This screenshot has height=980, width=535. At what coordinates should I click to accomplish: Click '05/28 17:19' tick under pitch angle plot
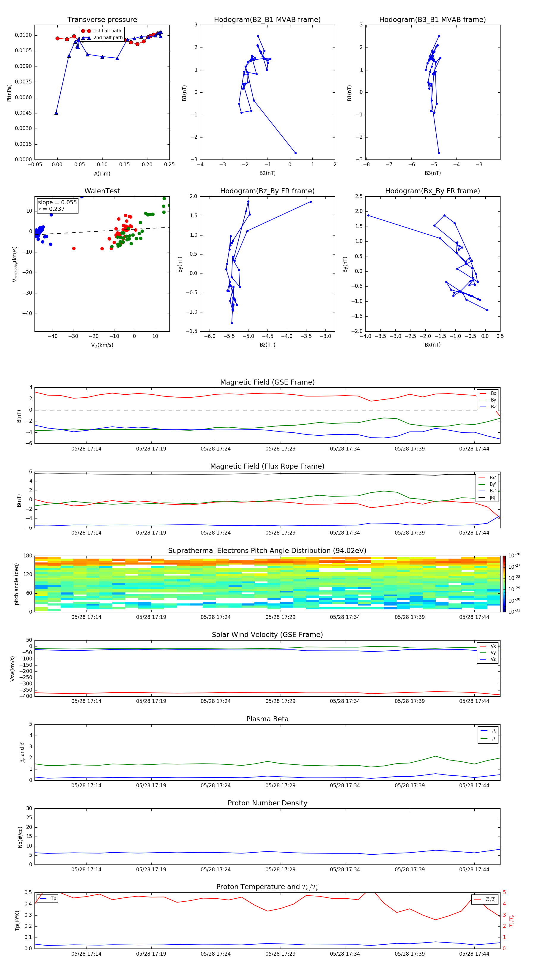pos(151,617)
